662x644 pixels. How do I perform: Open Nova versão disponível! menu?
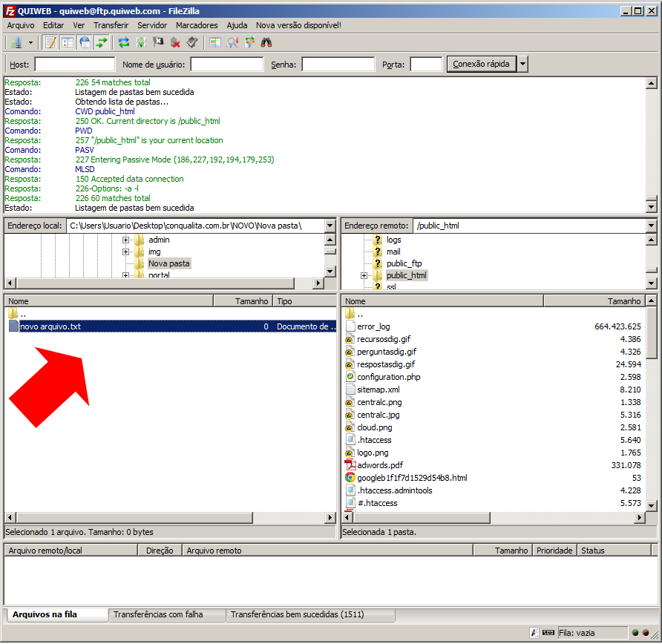coord(298,25)
